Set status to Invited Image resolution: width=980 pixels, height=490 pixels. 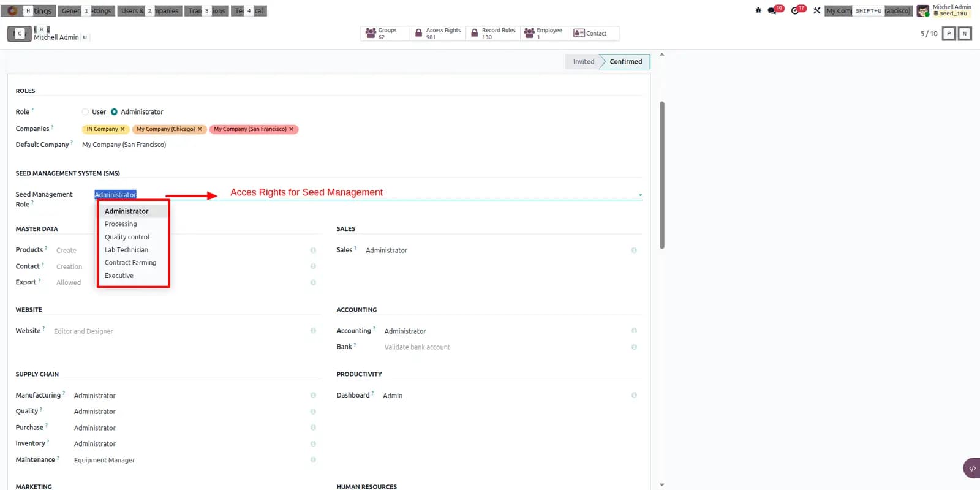tap(583, 61)
